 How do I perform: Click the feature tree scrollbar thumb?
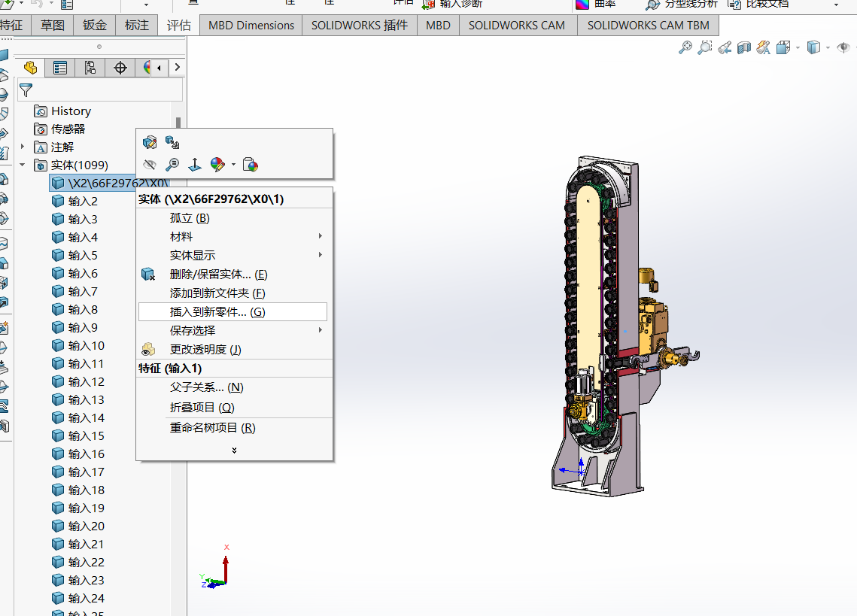(x=178, y=123)
